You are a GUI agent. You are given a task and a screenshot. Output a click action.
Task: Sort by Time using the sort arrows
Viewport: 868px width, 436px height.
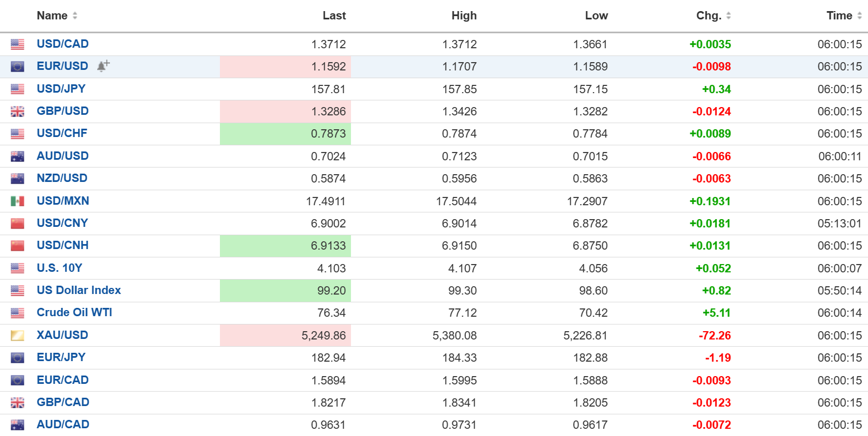859,16
